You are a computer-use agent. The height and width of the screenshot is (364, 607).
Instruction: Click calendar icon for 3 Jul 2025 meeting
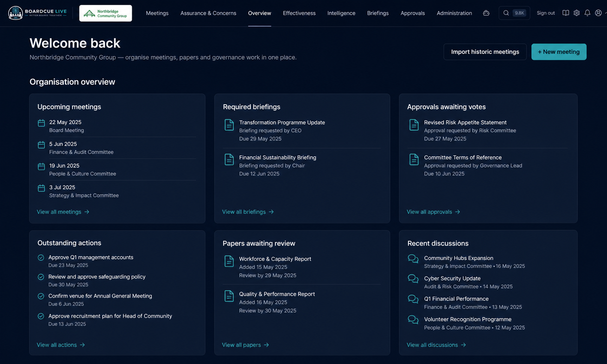click(41, 188)
